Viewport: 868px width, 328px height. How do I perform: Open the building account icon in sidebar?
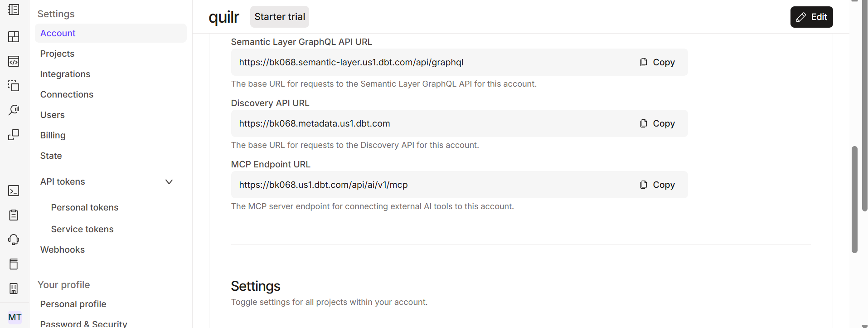pos(14,289)
